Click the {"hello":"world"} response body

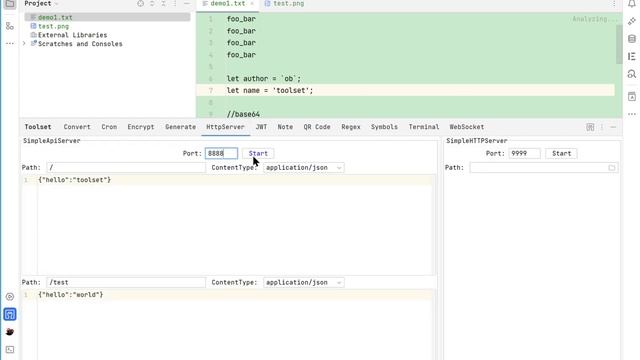(71, 295)
